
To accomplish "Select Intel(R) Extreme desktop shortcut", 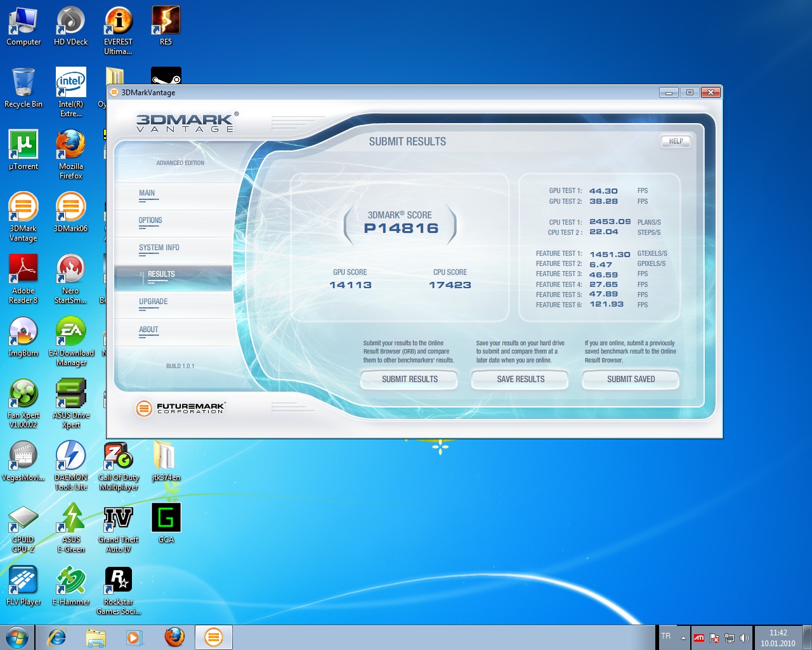I will tap(70, 93).
